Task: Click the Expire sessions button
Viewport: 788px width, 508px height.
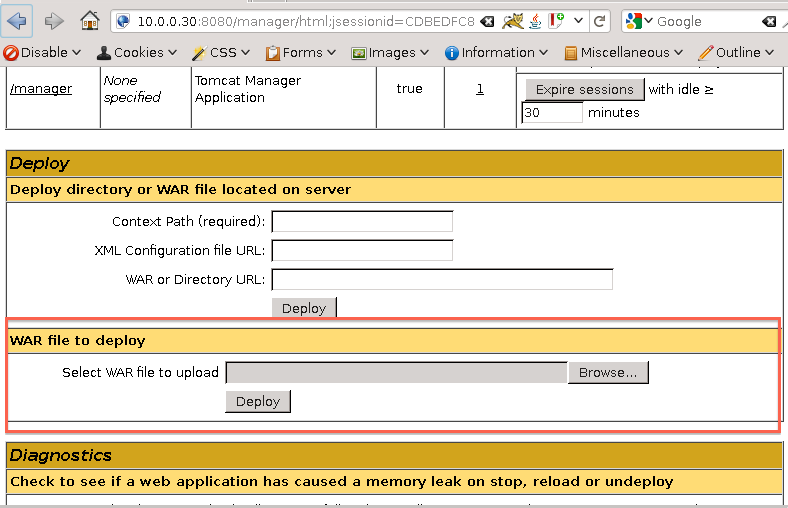Action: point(585,89)
